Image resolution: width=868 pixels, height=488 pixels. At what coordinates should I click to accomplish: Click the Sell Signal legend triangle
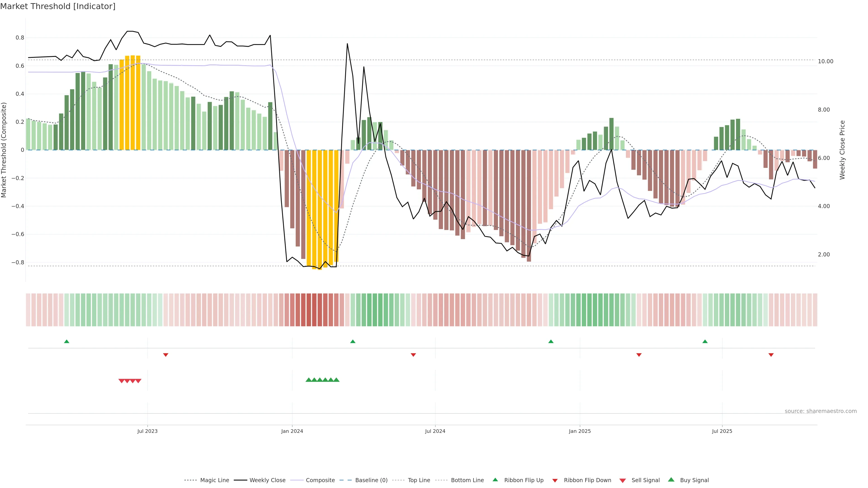coord(622,480)
